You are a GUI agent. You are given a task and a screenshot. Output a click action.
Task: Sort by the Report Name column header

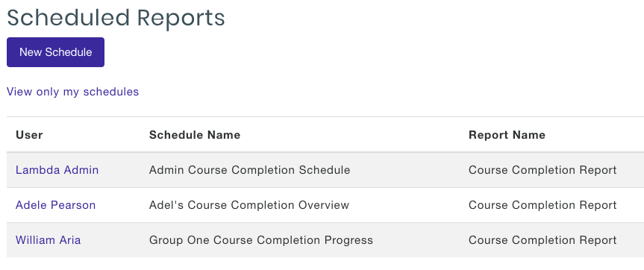[507, 134]
